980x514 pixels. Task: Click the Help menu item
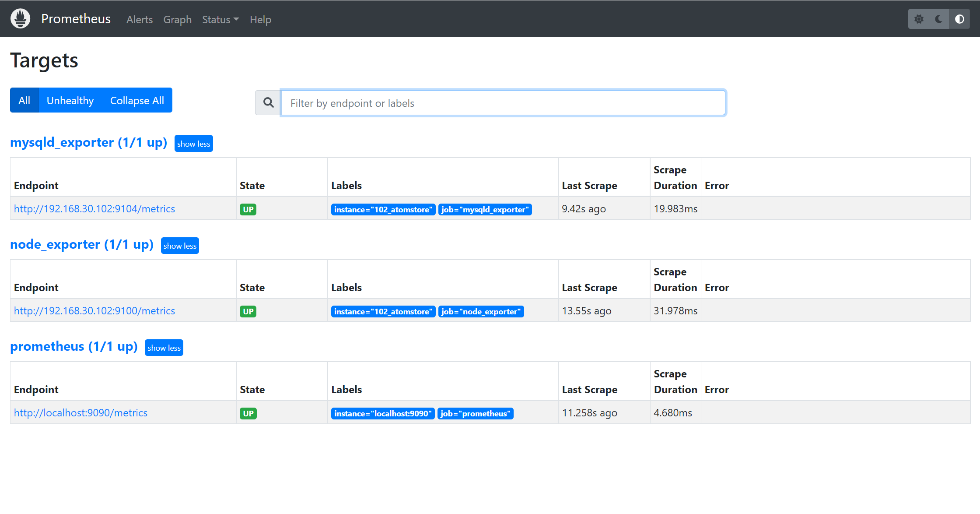tap(260, 19)
